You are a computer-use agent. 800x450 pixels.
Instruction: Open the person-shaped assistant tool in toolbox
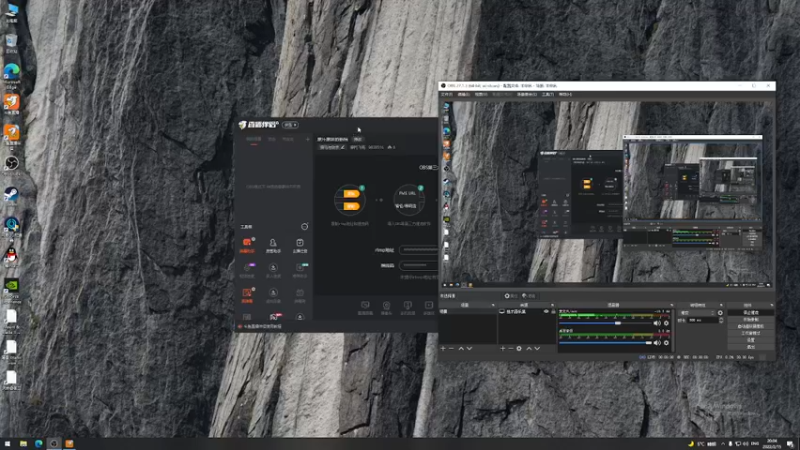point(273,245)
